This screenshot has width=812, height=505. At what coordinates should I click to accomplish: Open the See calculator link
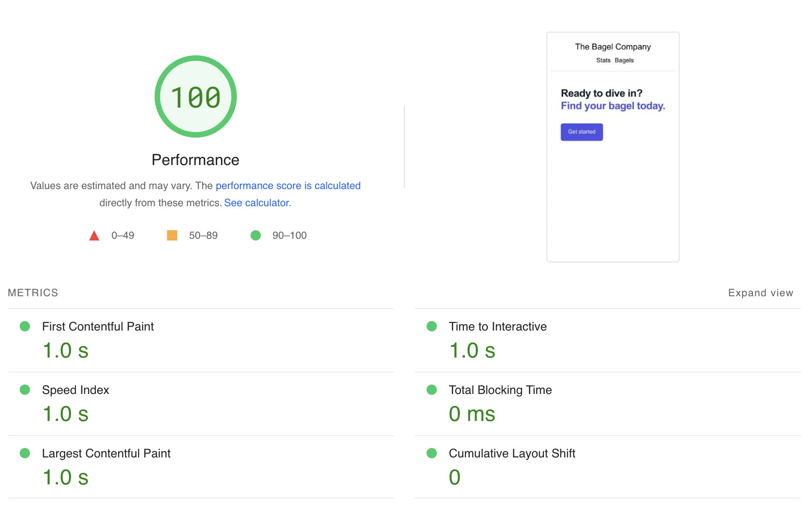[x=257, y=203]
